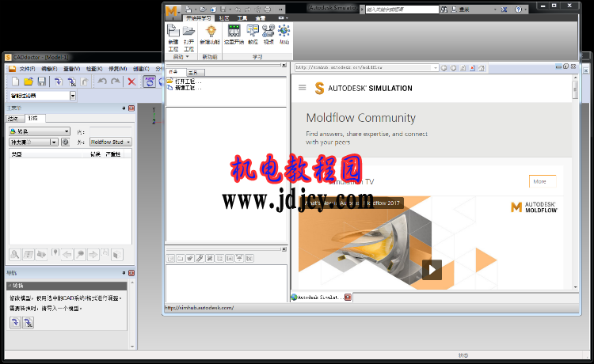Image resolution: width=594 pixels, height=364 pixels.
Task: Switch to the left tab in CADdoctor main panel
Action: [13, 119]
